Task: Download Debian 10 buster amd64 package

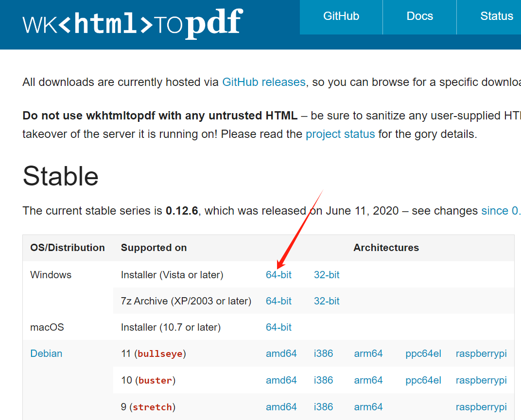Action: (x=281, y=380)
